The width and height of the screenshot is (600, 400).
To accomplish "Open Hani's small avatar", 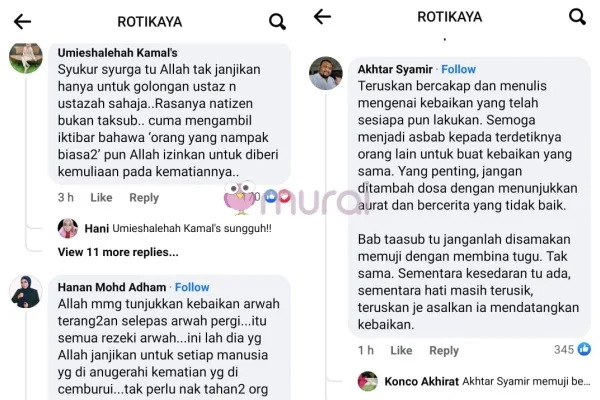I will pyautogui.click(x=68, y=228).
